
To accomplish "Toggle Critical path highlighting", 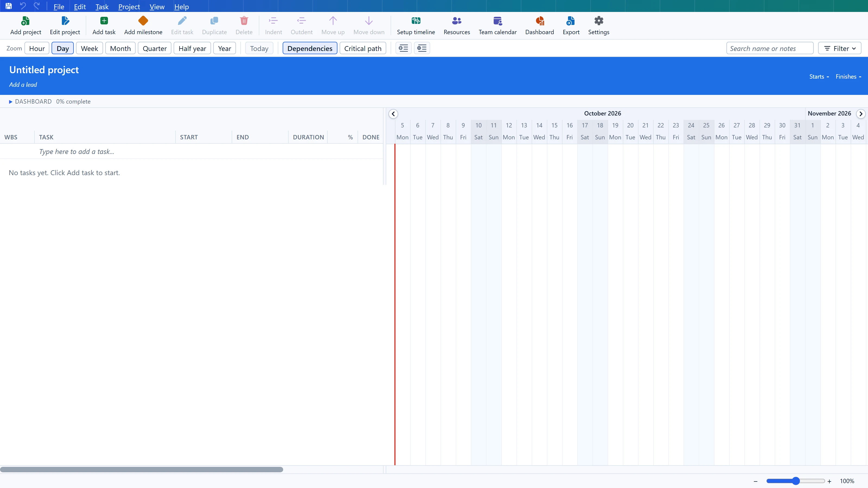I will 363,48.
